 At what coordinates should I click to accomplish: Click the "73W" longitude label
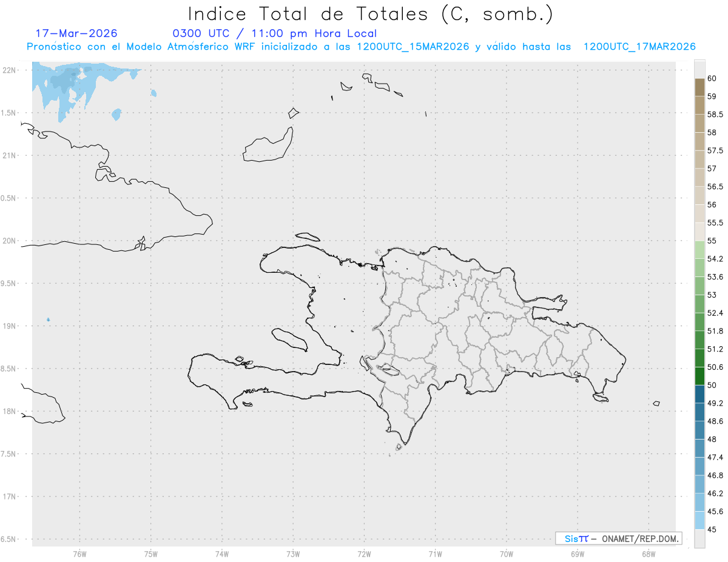293,553
